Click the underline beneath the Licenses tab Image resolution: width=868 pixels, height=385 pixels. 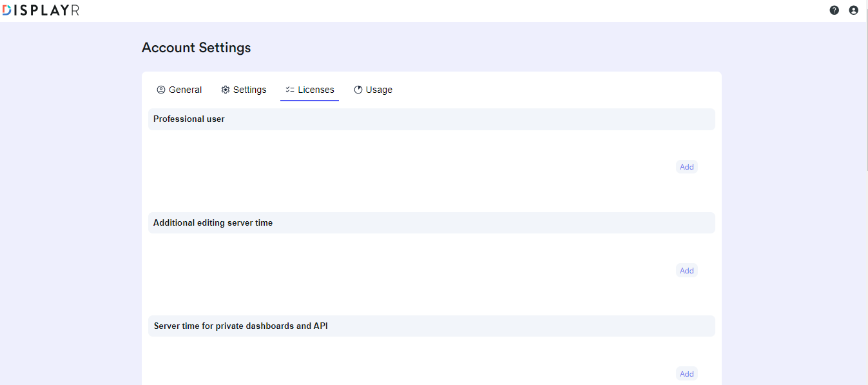click(x=309, y=101)
